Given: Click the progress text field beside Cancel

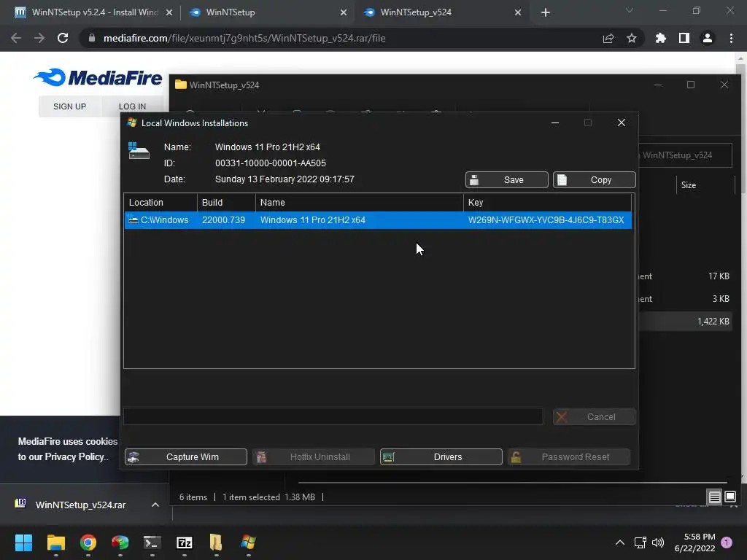Looking at the screenshot, I should coord(333,416).
